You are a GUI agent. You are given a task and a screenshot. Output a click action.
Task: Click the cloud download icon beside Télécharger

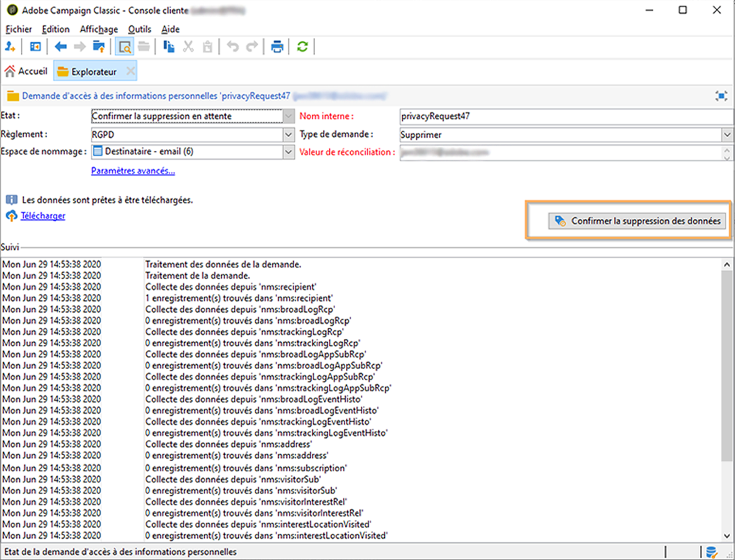tap(12, 216)
